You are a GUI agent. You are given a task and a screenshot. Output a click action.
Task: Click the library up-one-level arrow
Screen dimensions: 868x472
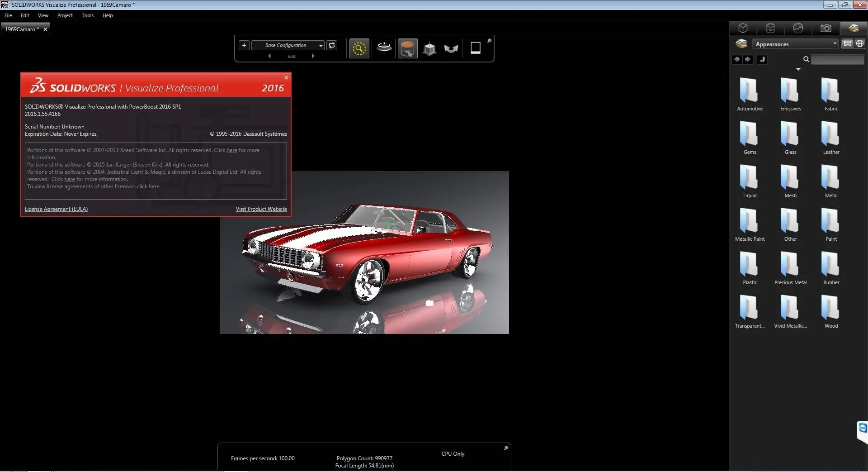point(762,59)
